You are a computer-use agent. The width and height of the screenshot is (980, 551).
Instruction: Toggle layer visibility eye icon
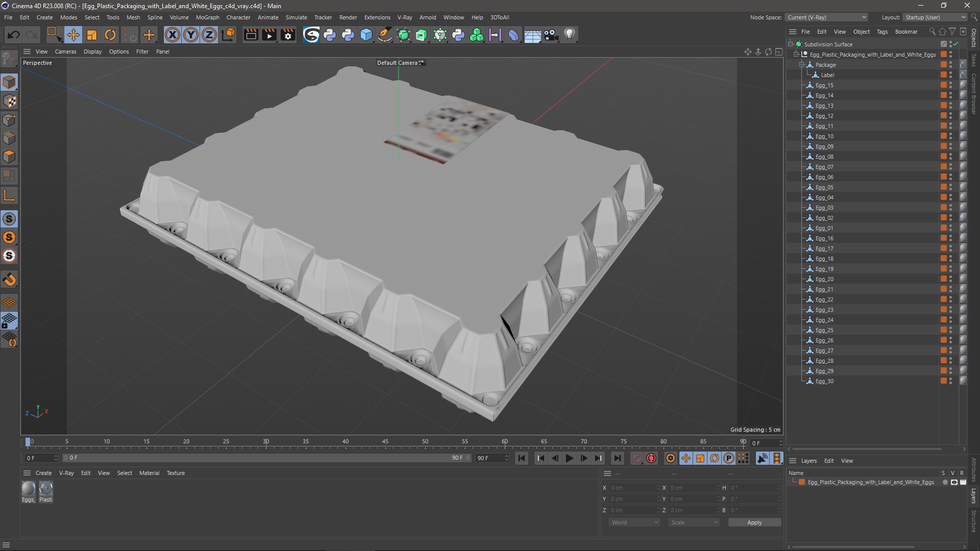pyautogui.click(x=953, y=482)
